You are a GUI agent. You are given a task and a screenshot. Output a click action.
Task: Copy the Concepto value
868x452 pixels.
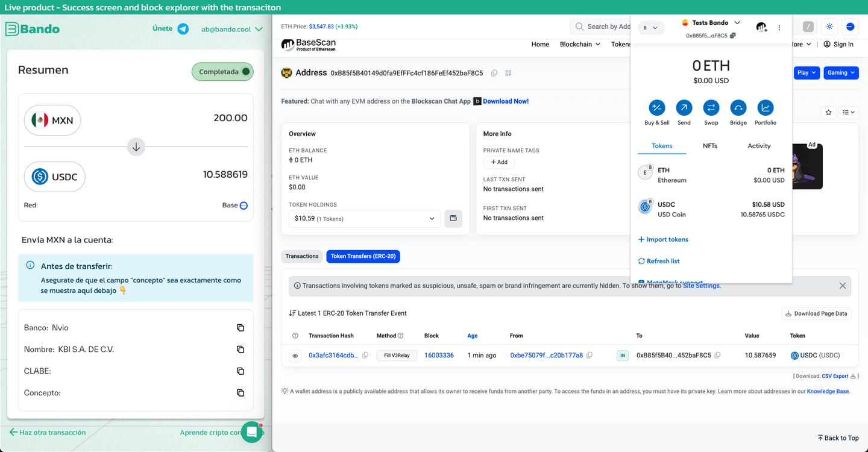241,393
